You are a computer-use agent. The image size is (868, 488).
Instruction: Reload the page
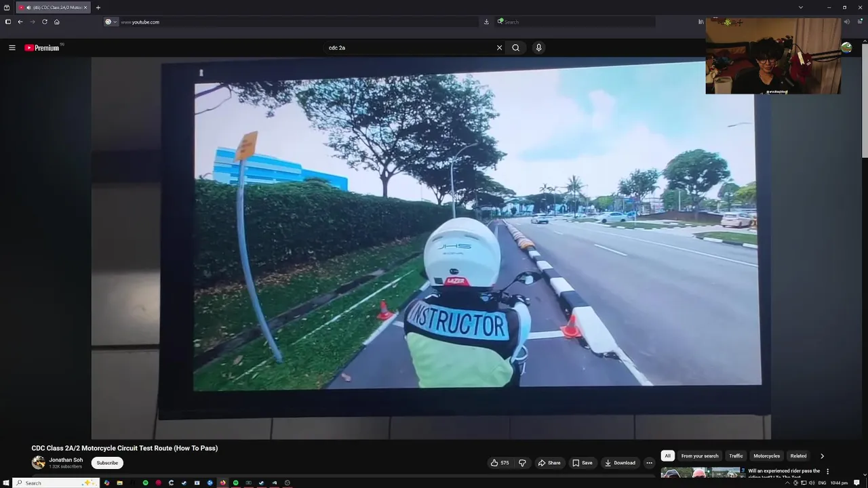tap(45, 22)
